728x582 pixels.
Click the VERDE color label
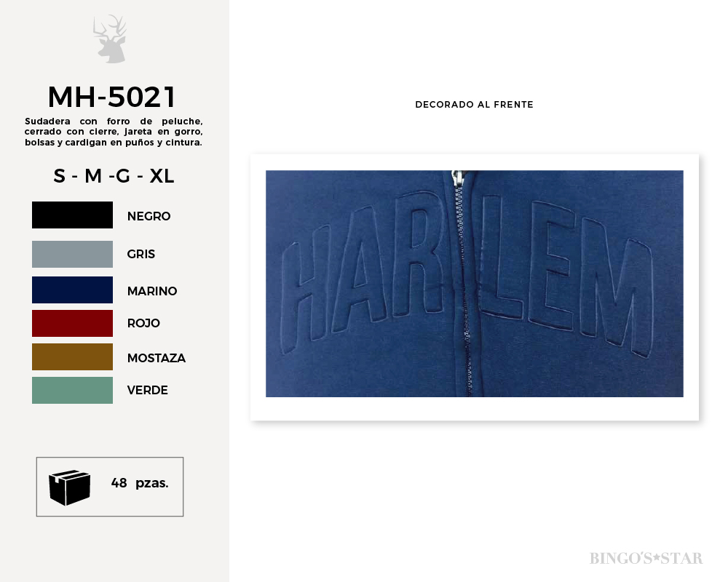tap(148, 391)
